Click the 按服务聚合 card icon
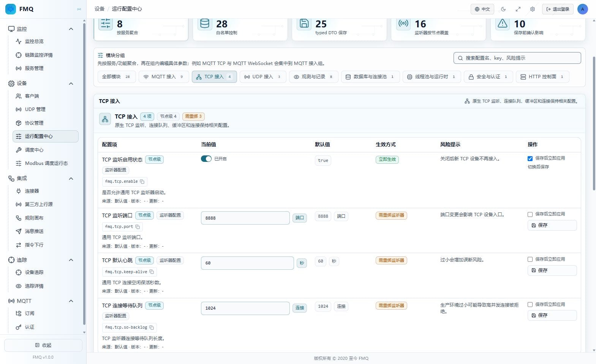The height and width of the screenshot is (364, 596). coord(106,24)
